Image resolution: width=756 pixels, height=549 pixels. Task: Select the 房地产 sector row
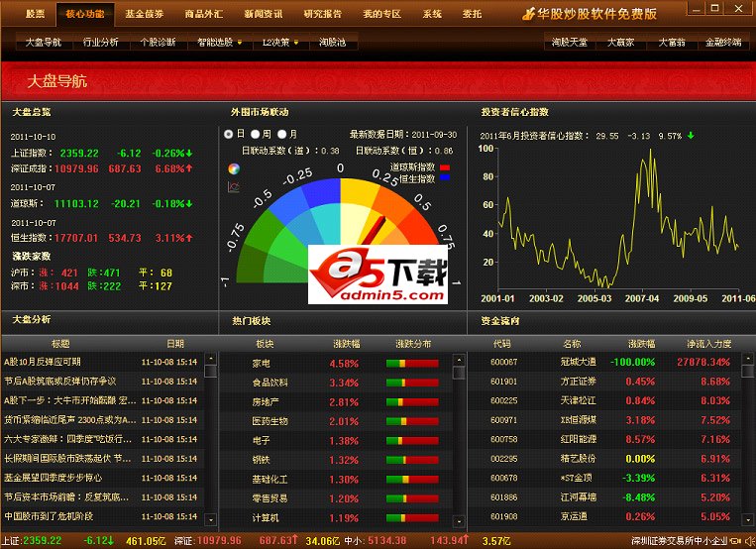[336, 402]
